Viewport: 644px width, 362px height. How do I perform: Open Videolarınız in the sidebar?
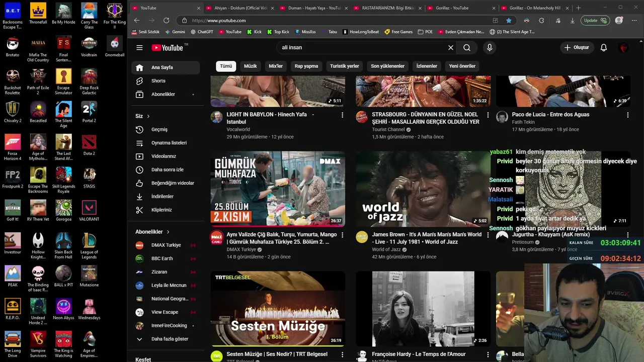point(166,156)
